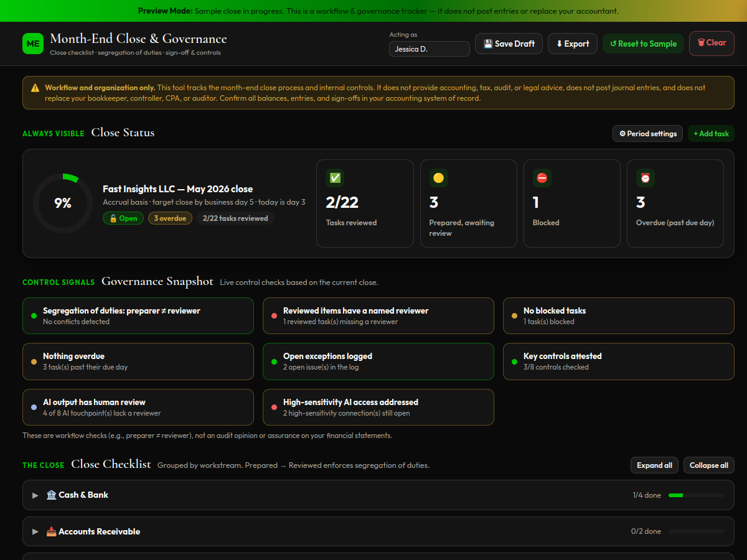The height and width of the screenshot is (560, 747).
Task: Click the Accounts Receivable progress bar
Action: point(696,532)
